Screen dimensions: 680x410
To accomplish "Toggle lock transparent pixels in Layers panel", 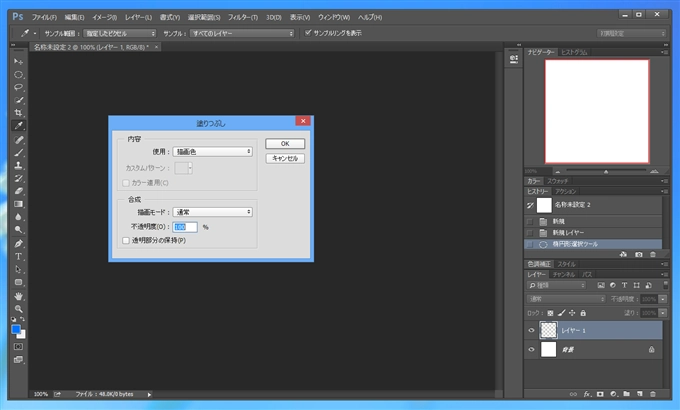I will (550, 313).
